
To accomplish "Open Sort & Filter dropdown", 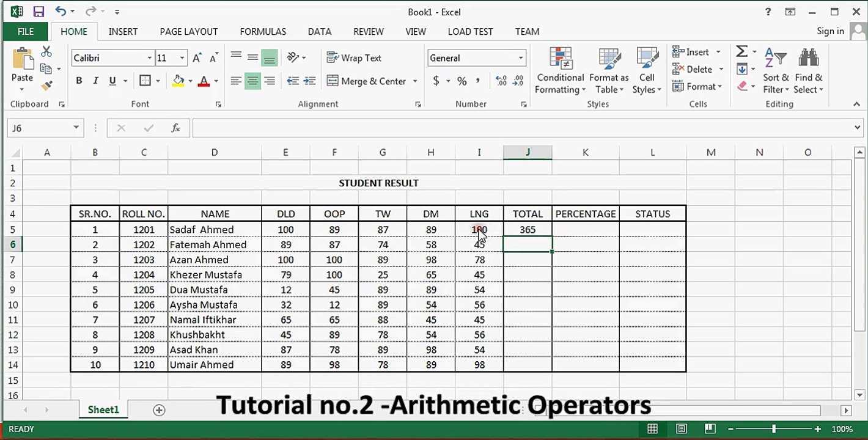I will pyautogui.click(x=776, y=70).
